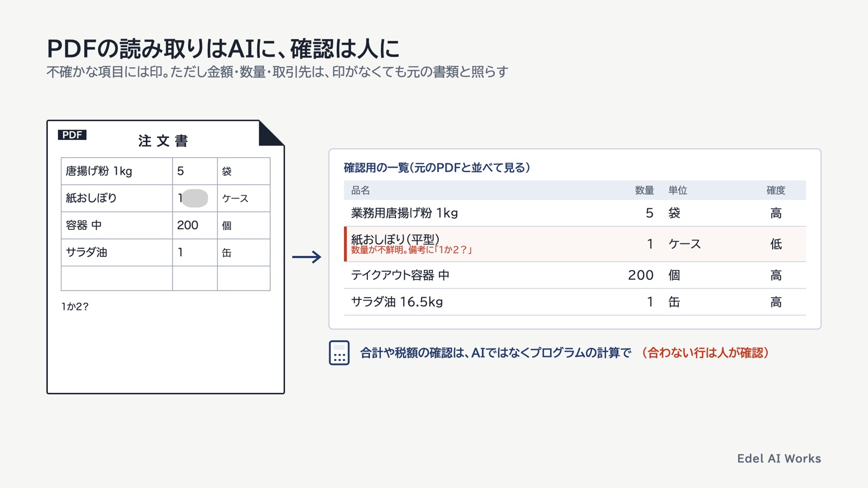Click the 注文書 heading on the PDF
The height and width of the screenshot is (488, 868).
tap(163, 141)
